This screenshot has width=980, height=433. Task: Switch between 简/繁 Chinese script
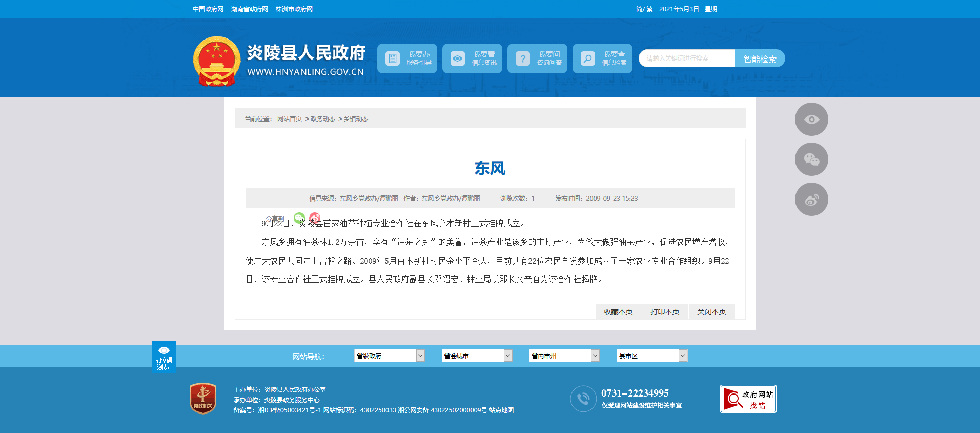[644, 9]
